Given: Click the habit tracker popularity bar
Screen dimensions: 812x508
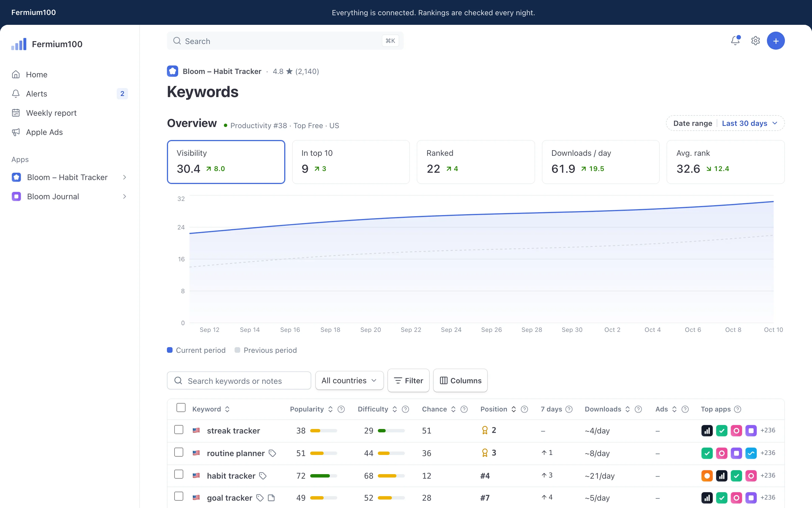Looking at the screenshot, I should [323, 476].
